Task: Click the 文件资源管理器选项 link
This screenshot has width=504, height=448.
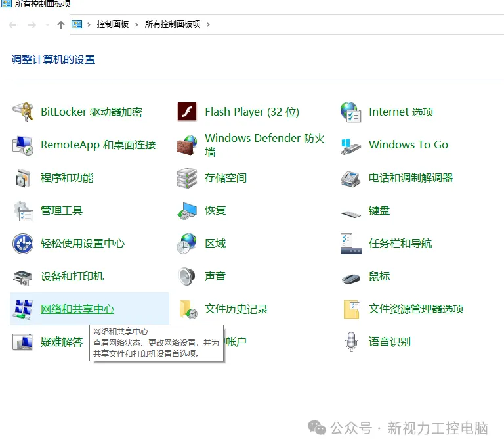Action: (x=416, y=309)
